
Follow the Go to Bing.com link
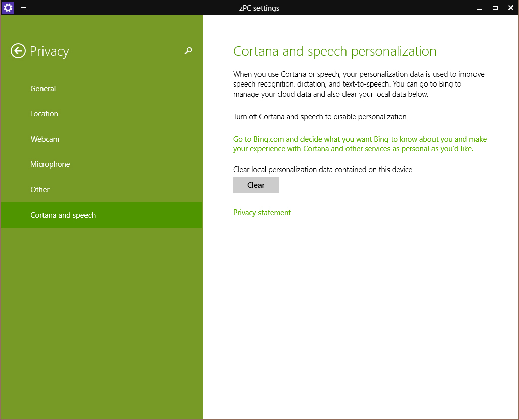[360, 144]
